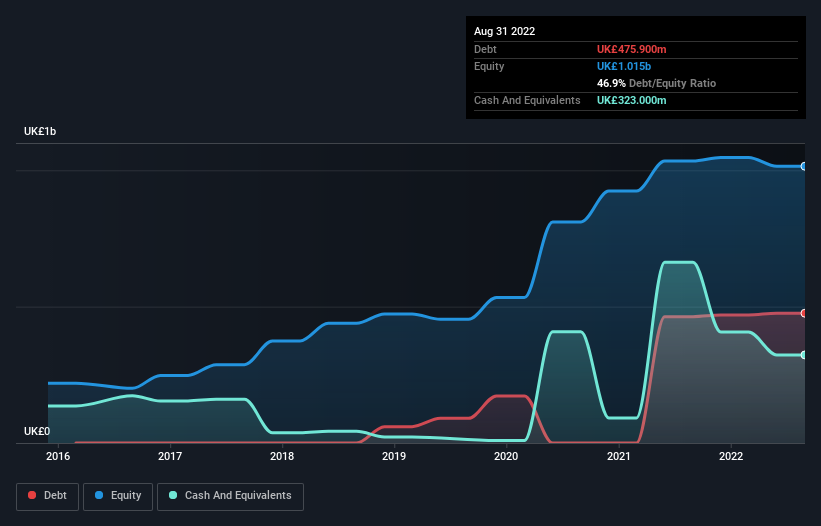Image resolution: width=821 pixels, height=526 pixels.
Task: Click the UK£1.015b equity value
Action: [624, 66]
